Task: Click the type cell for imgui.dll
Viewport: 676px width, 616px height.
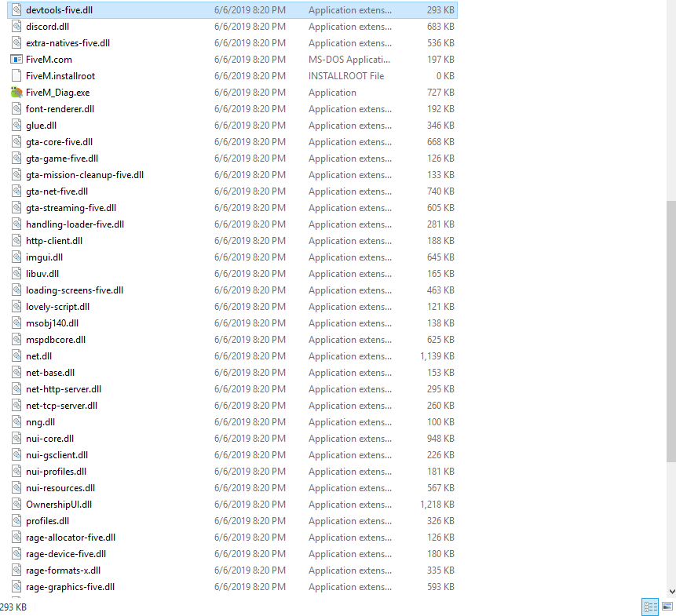Action: [x=350, y=257]
